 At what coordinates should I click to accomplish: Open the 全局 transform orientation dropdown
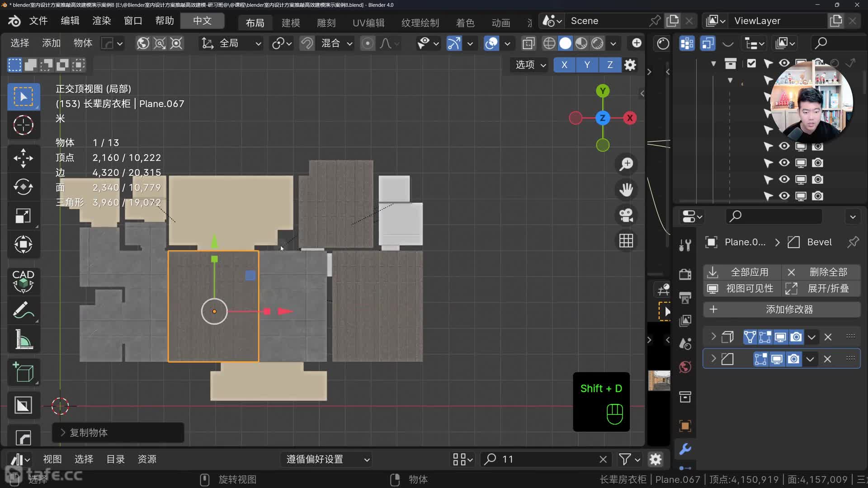231,43
